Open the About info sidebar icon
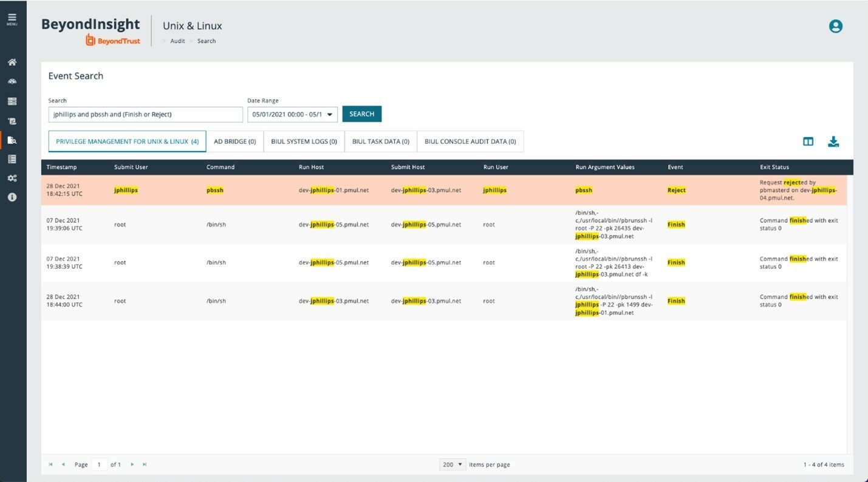Screen dimensions: 868x482 click(12, 197)
